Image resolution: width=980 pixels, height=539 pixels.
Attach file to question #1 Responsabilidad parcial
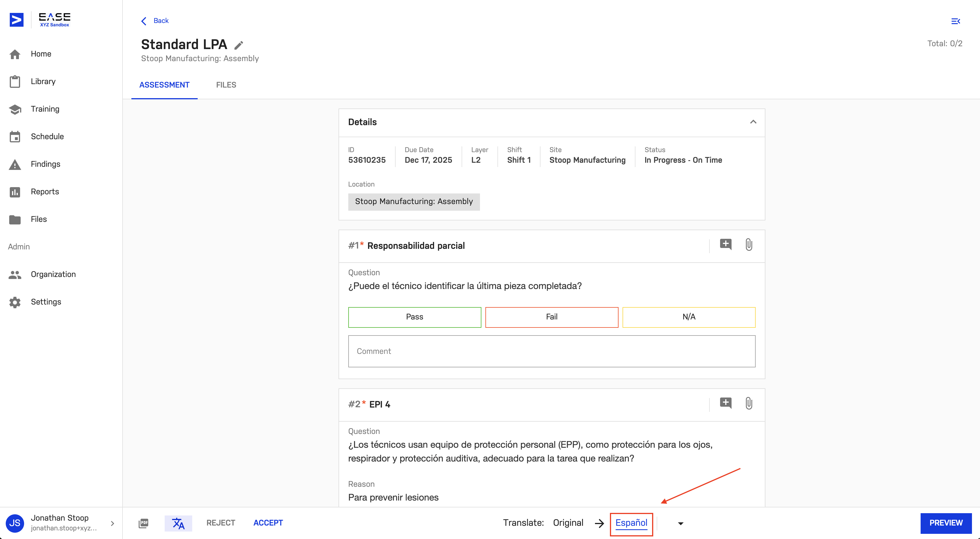tap(749, 245)
